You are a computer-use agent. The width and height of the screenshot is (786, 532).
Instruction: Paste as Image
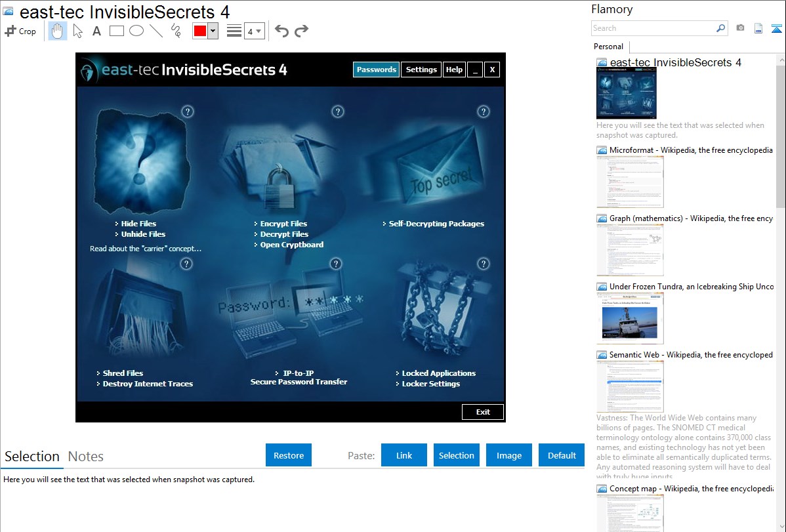coord(508,455)
